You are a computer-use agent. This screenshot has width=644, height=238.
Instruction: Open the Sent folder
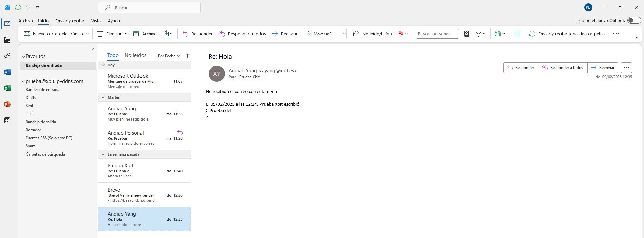click(29, 106)
